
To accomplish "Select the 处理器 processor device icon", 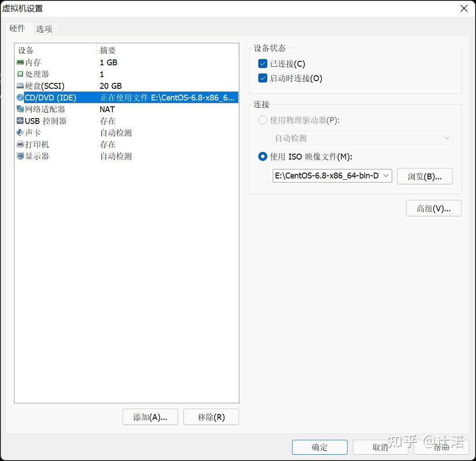I will pos(20,74).
